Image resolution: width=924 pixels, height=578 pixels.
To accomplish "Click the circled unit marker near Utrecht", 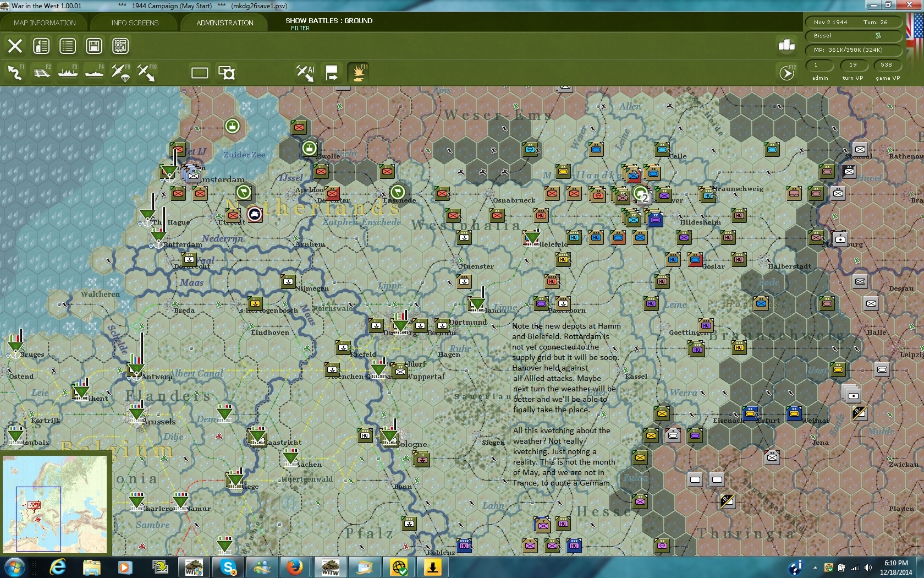I will point(254,214).
